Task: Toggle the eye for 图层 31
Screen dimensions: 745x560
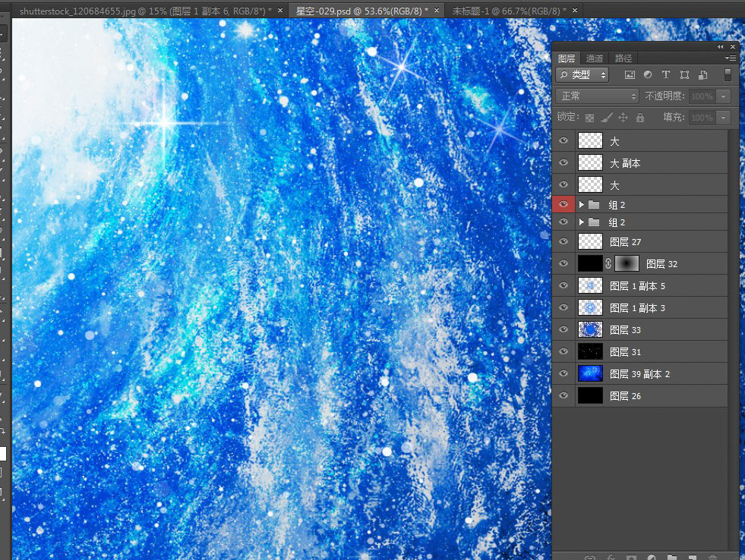Action: [563, 351]
